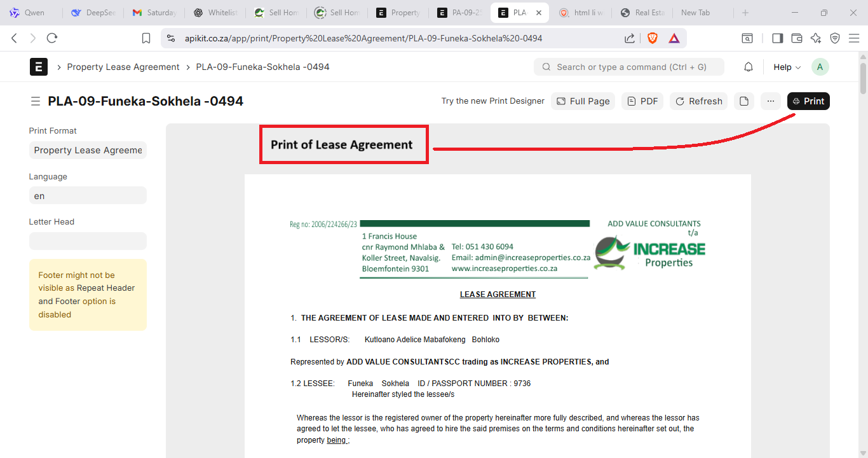Viewport: 868px width, 458px height.
Task: Reload the page with browser refresh icon
Action: pos(52,38)
